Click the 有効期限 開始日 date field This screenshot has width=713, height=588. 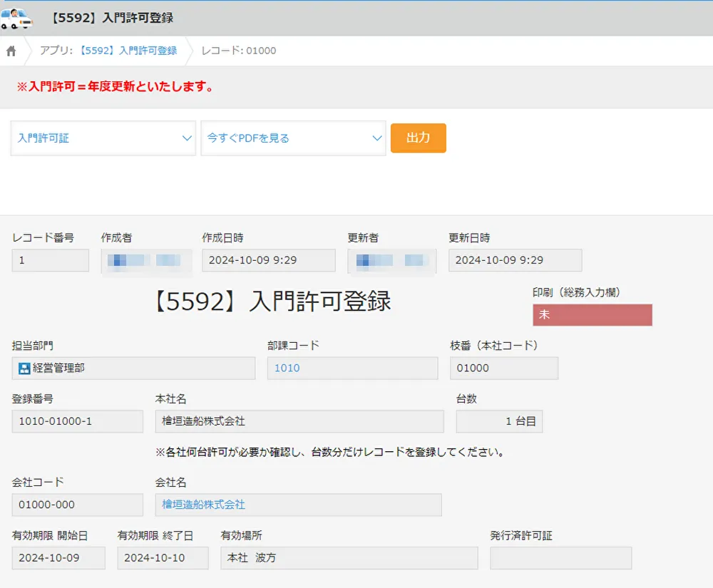point(58,558)
